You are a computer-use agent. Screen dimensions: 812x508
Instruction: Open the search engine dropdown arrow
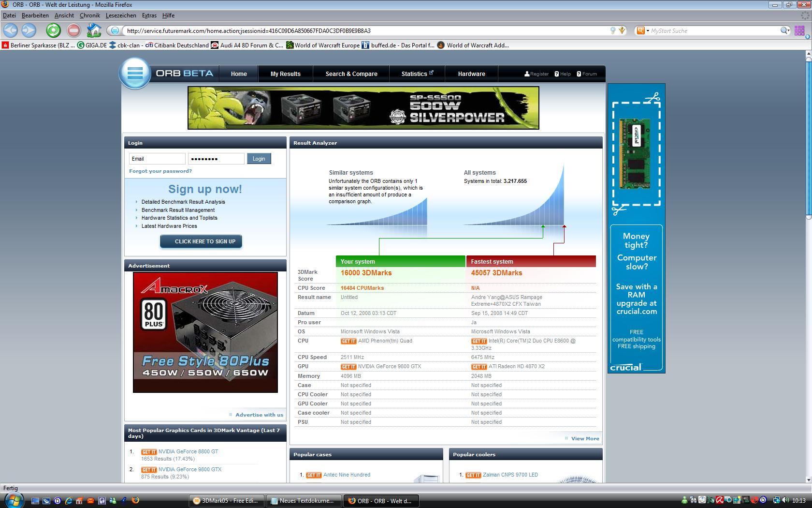647,30
